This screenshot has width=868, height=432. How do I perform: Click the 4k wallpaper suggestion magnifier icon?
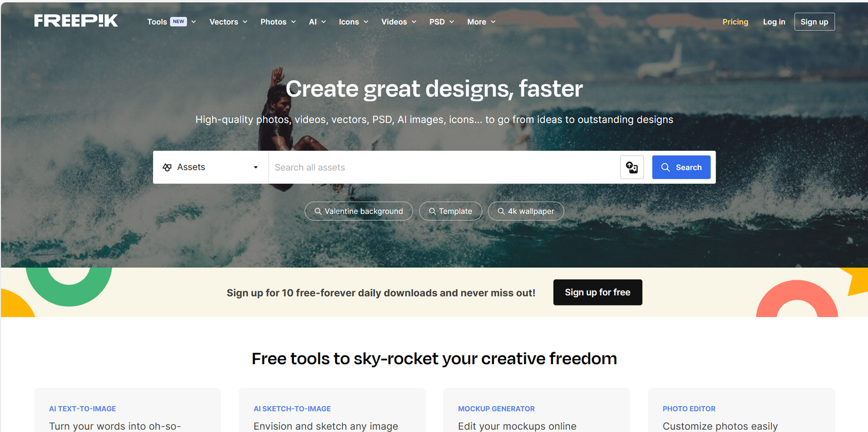tap(501, 211)
